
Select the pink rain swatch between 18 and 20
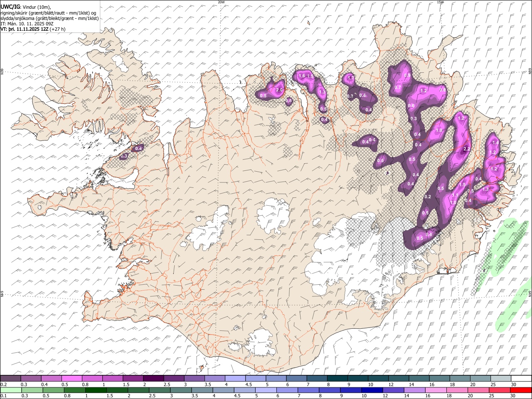(x=457, y=390)
